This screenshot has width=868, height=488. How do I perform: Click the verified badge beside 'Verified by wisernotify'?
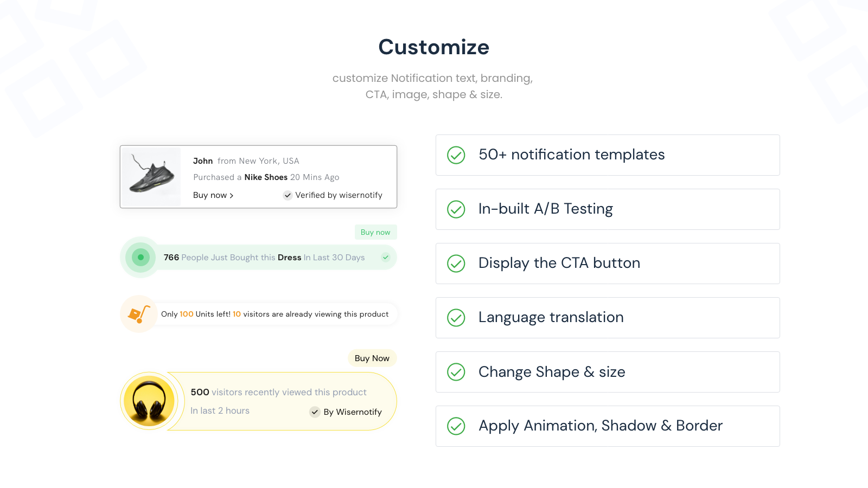[288, 195]
